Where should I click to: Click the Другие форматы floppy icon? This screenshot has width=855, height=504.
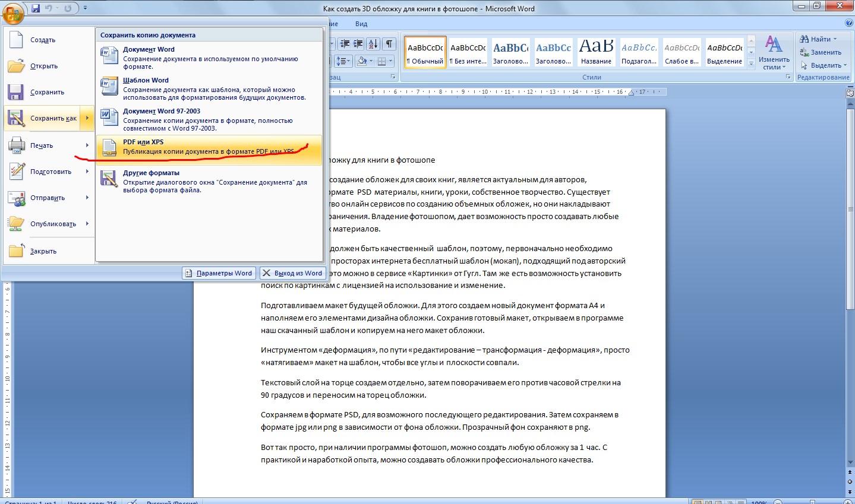[x=109, y=178]
